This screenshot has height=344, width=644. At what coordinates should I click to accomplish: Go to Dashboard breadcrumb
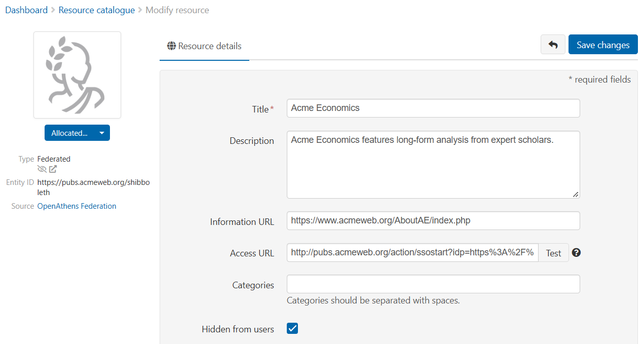tap(26, 10)
